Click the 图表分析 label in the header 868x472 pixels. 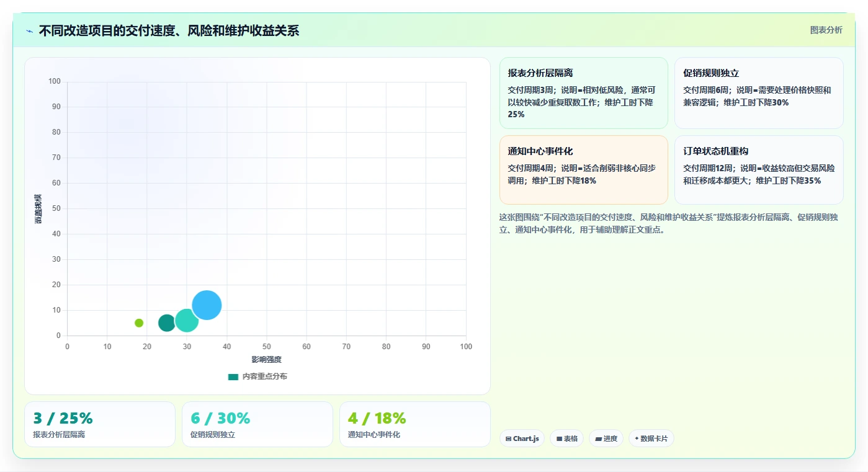[826, 30]
